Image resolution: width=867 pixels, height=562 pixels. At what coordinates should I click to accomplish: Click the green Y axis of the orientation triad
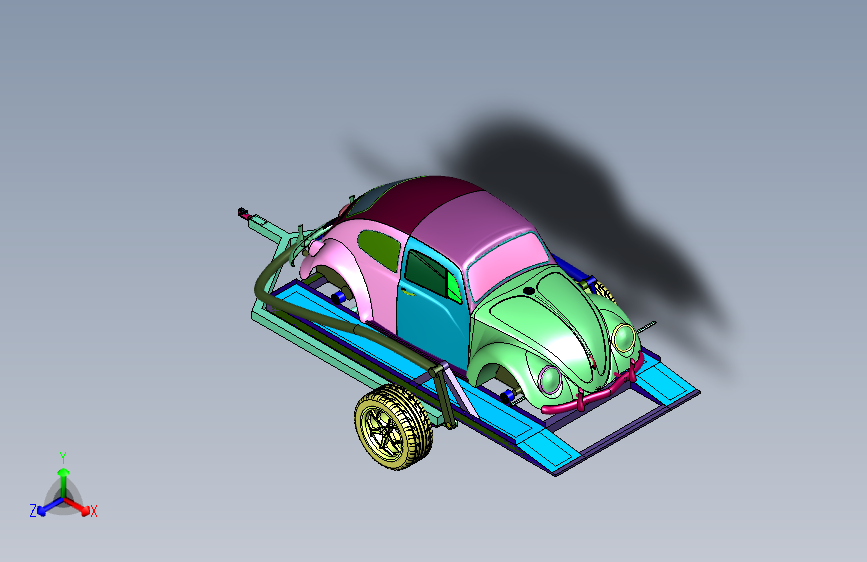64,483
